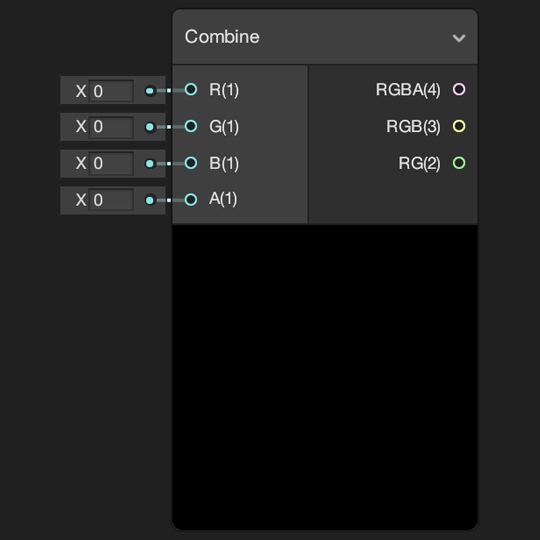The height and width of the screenshot is (540, 540).
Task: Click the connector dot on A input's X field
Action: coord(150,200)
